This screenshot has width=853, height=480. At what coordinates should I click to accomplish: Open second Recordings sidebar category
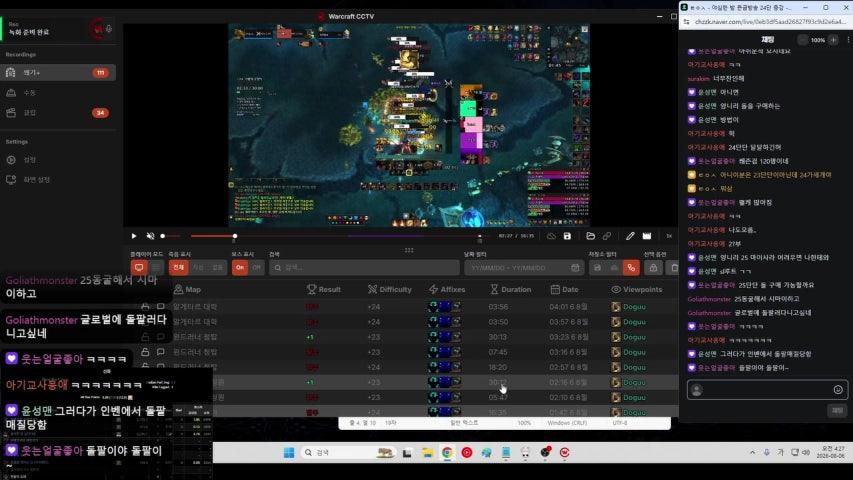[x=58, y=93]
